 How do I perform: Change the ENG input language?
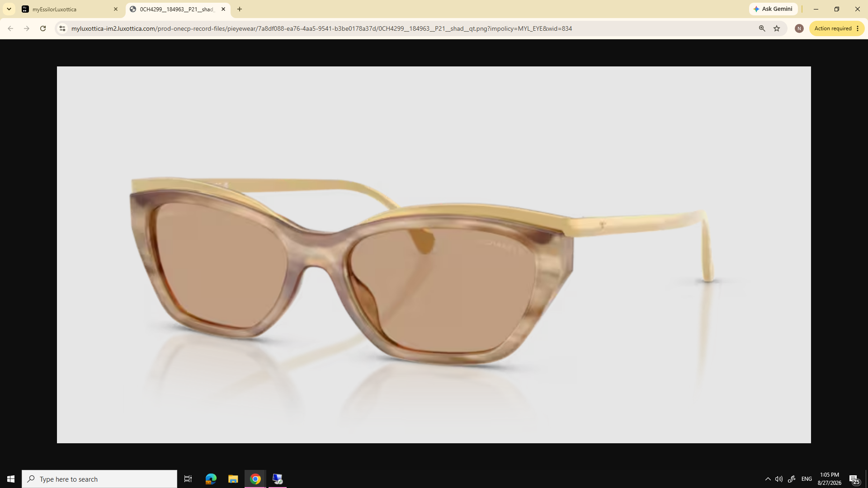pyautogui.click(x=807, y=479)
